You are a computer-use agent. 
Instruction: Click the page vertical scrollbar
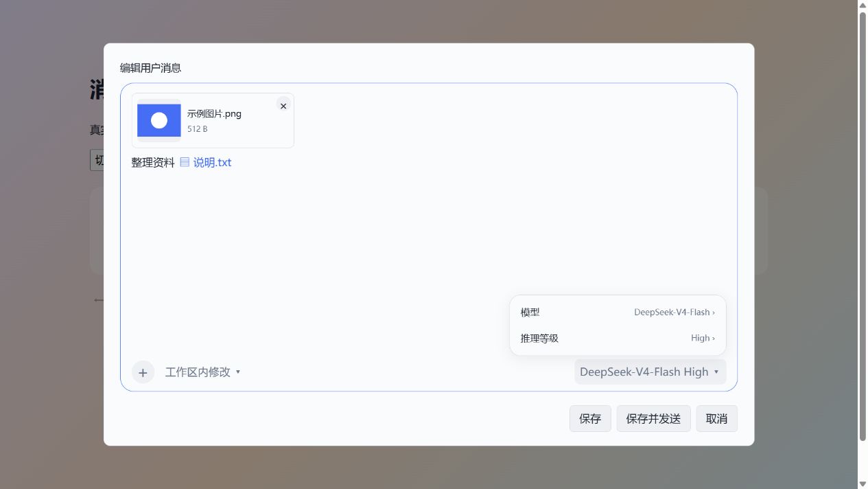click(863, 227)
